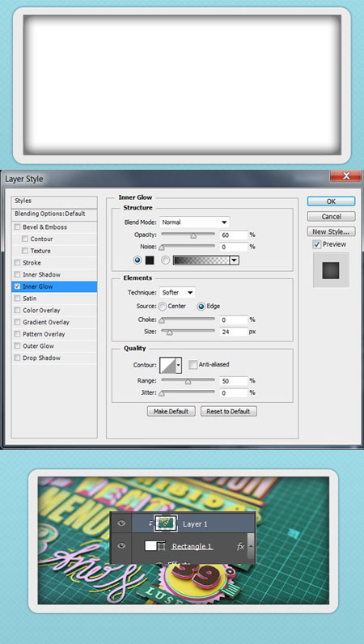Enable the Pattern Overlay checkbox

point(17,334)
